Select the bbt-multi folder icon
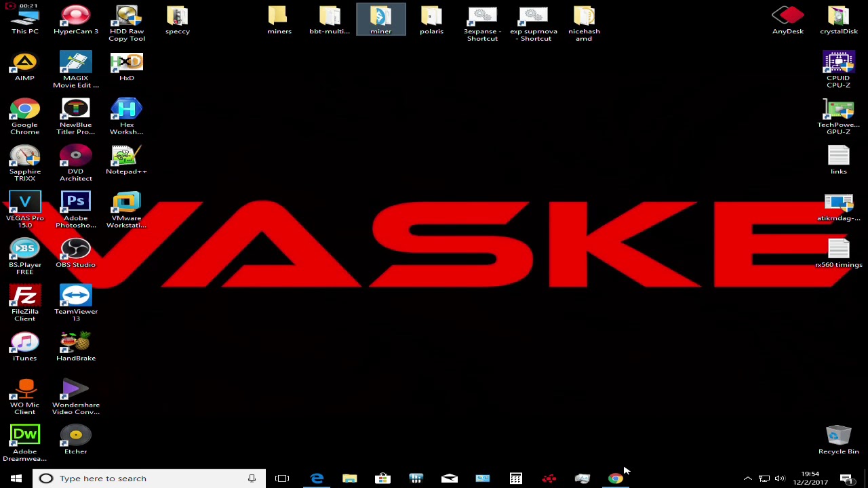This screenshot has height=488, width=868. coord(330,20)
